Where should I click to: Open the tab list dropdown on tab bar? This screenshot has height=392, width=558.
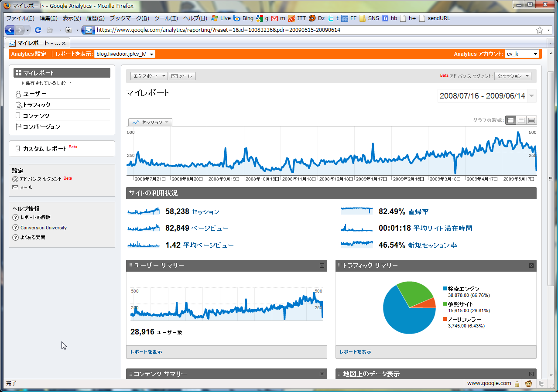550,44
